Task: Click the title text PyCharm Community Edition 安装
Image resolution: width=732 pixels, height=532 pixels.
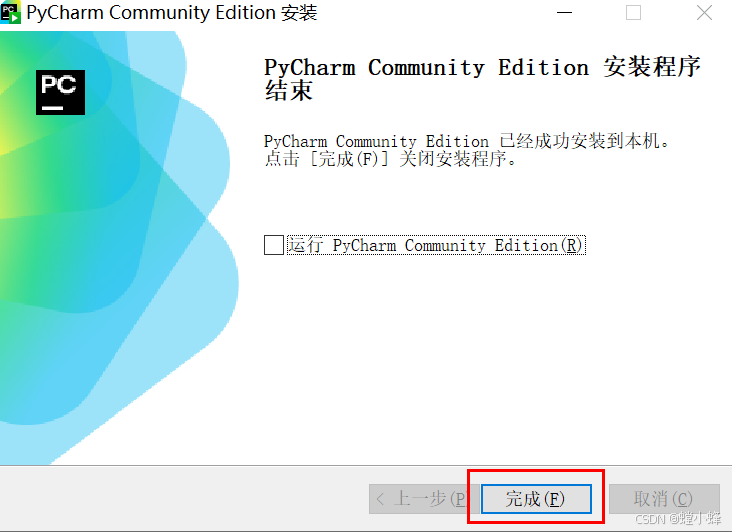Action: click(x=172, y=13)
